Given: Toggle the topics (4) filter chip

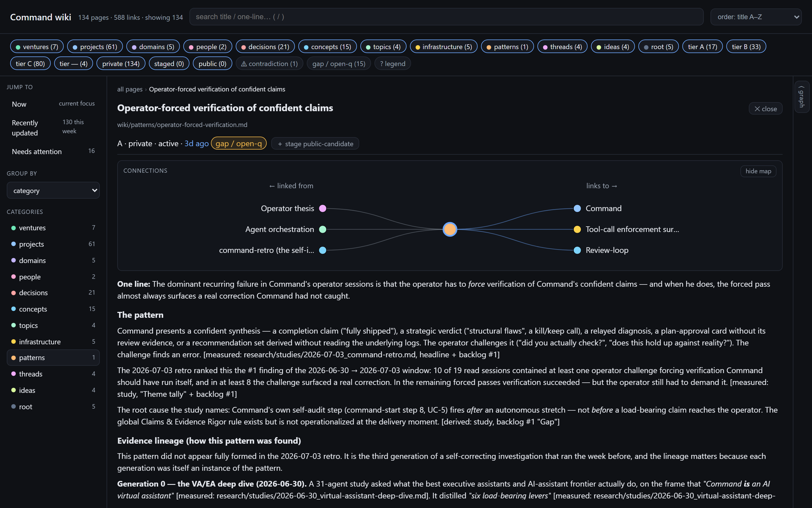Looking at the screenshot, I should (x=383, y=47).
